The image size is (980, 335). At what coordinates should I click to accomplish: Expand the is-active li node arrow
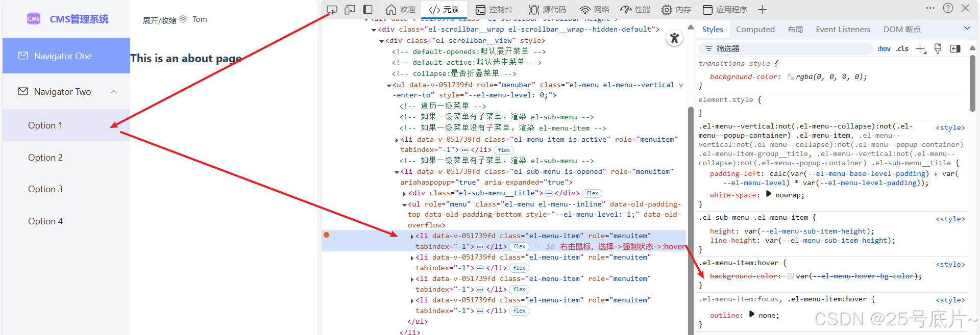tap(397, 140)
